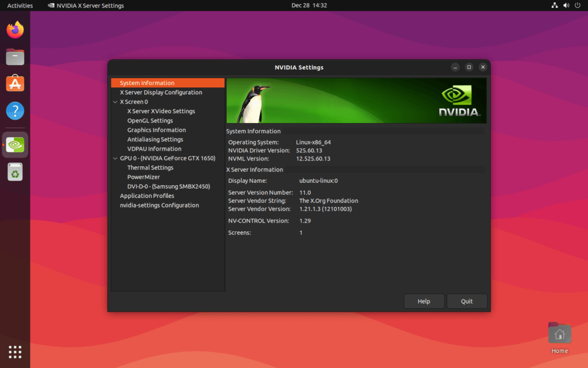Click the NVIDIA Settings dock icon
The height and width of the screenshot is (368, 588).
coord(15,144)
